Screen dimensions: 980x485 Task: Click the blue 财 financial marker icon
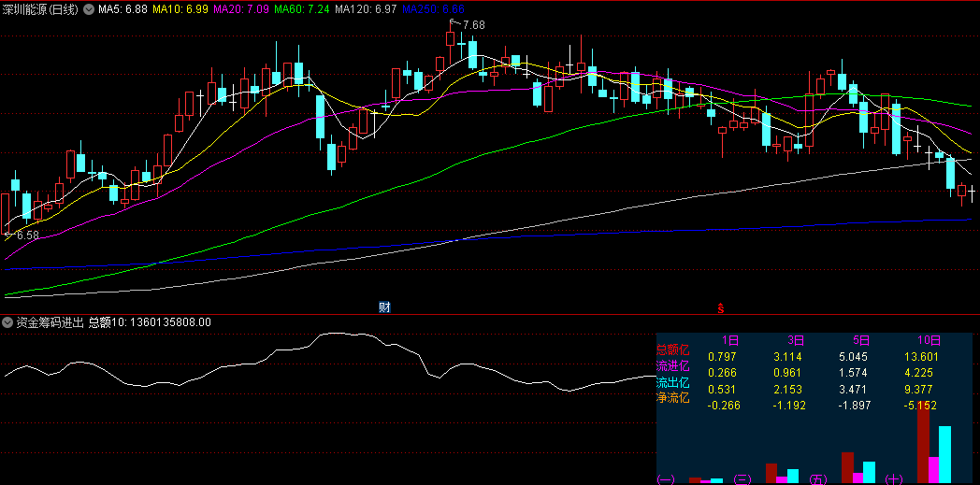(383, 307)
